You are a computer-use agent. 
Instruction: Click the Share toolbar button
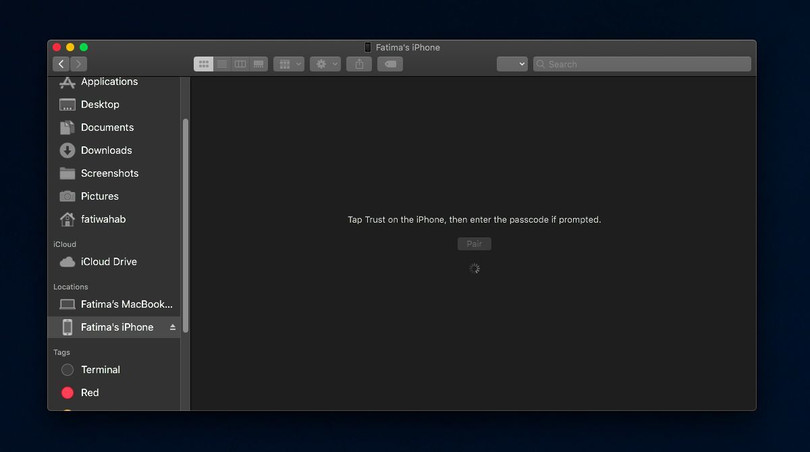(359, 64)
